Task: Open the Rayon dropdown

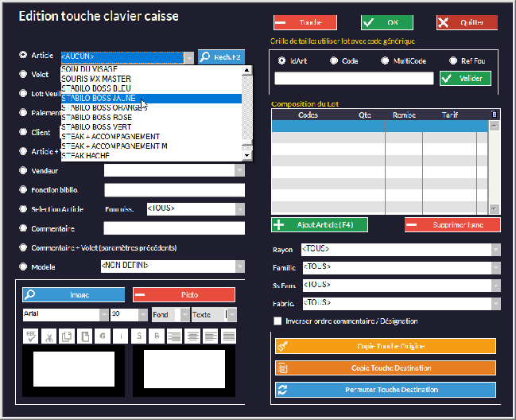Action: point(496,250)
